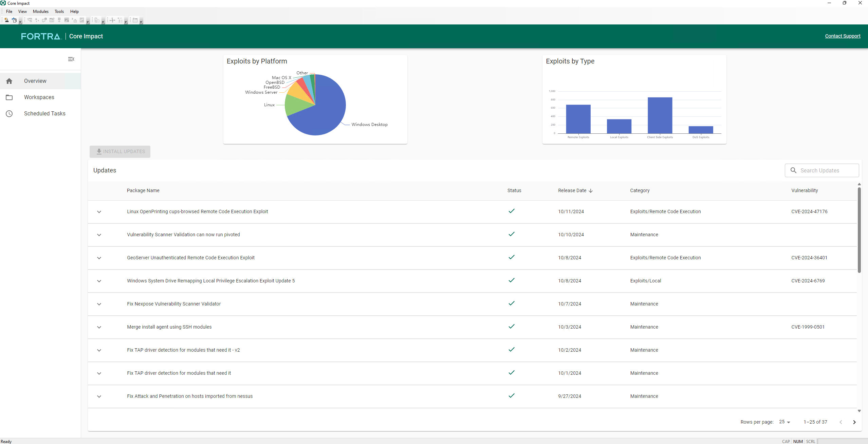Go to Workspaces in the sidebar
The image size is (868, 444).
coord(40,97)
